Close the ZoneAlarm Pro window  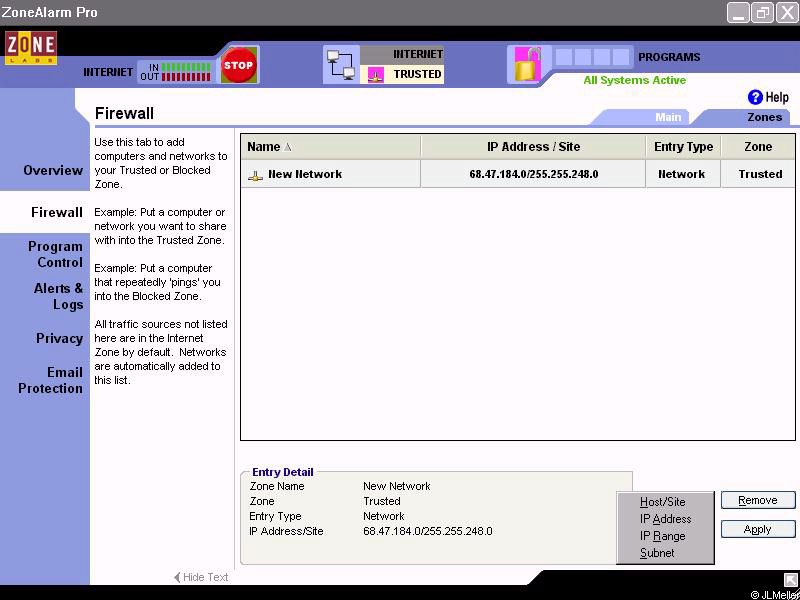pos(787,12)
